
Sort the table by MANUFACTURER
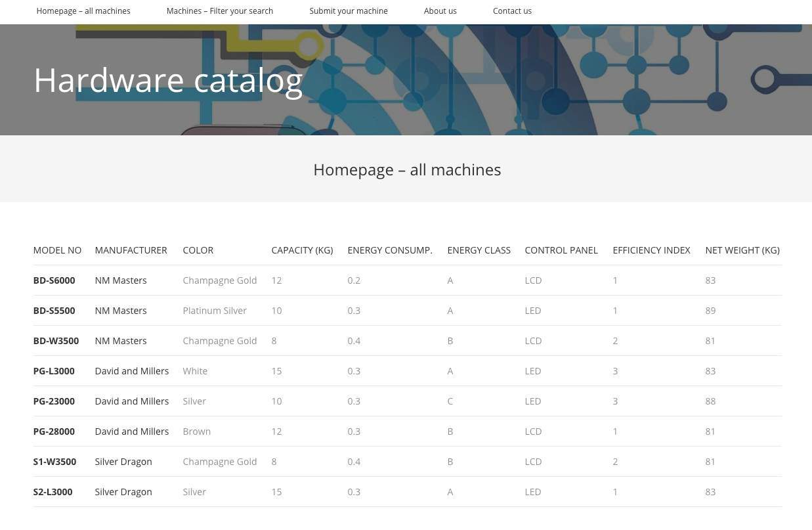click(131, 250)
